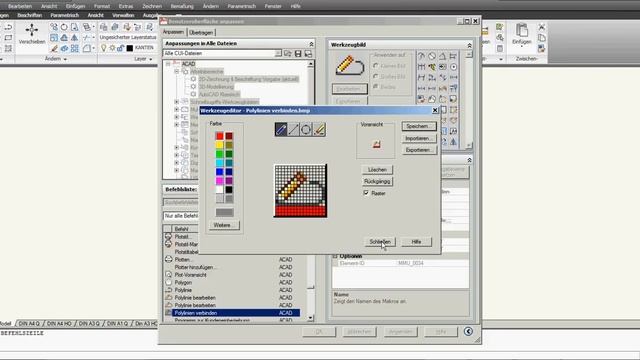Open the Fenster menu
Image resolution: width=640 pixels, height=360 pixels.
(x=273, y=6)
